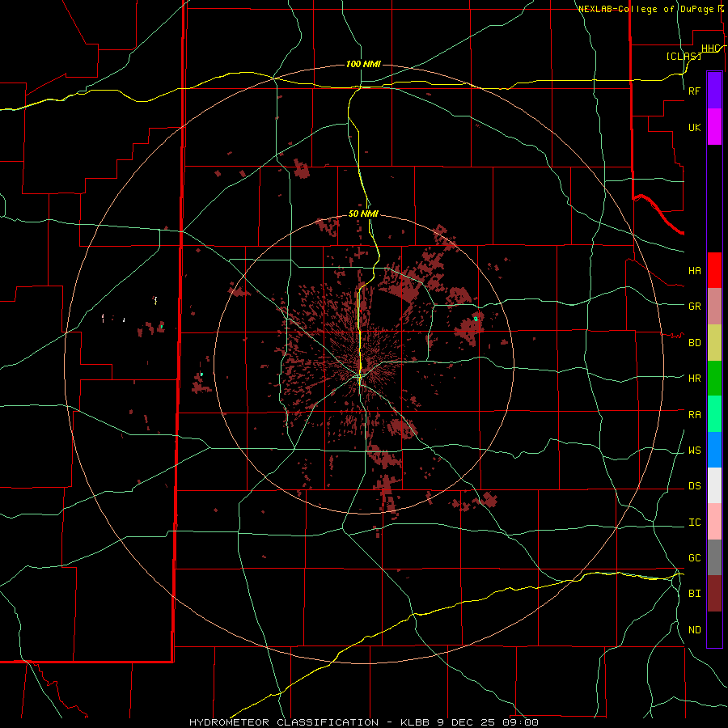Click the RA legend label
Image resolution: width=728 pixels, height=728 pixels.
[x=695, y=414]
